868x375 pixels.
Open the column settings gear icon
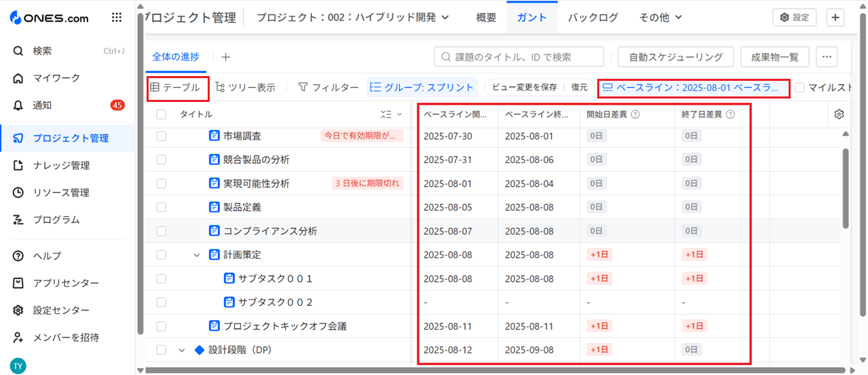839,114
